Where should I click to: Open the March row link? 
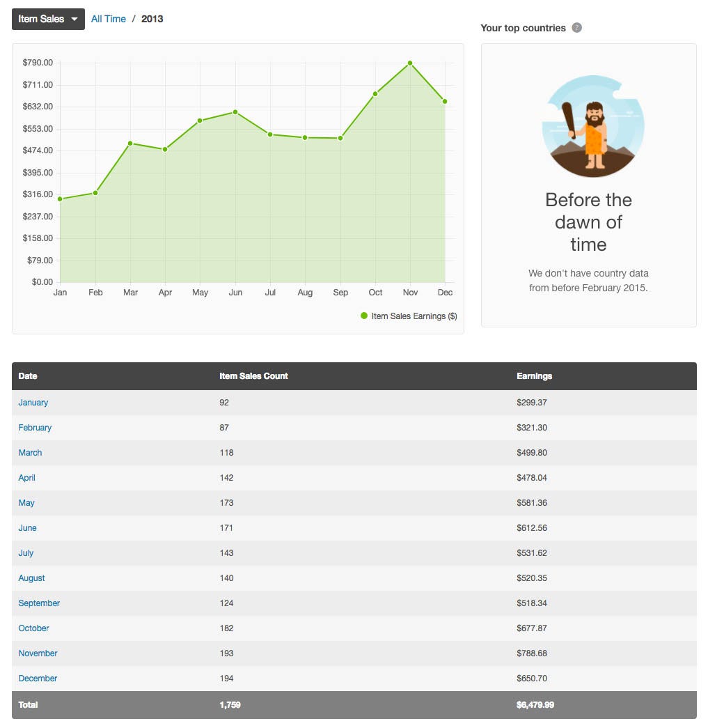[30, 453]
